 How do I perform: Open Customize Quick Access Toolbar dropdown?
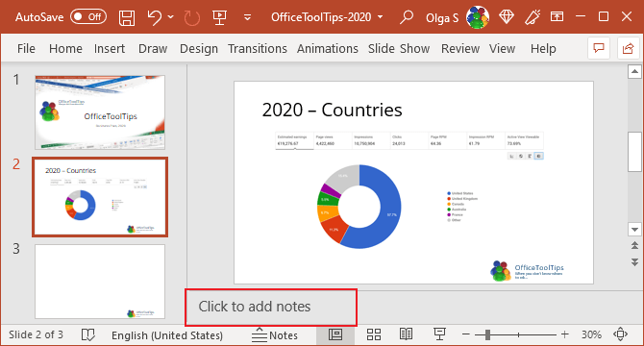coord(247,17)
